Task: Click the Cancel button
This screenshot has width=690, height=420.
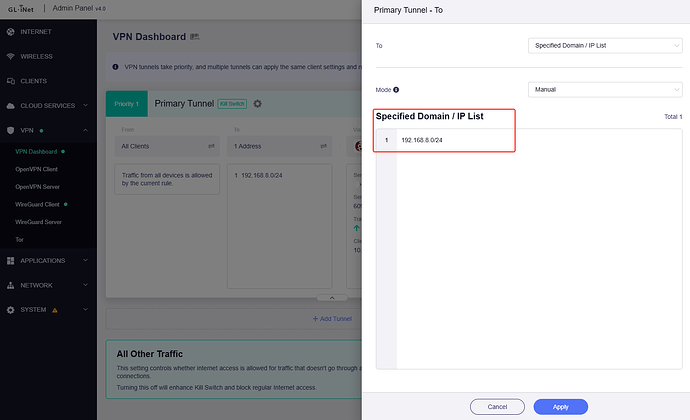Action: (x=496, y=407)
